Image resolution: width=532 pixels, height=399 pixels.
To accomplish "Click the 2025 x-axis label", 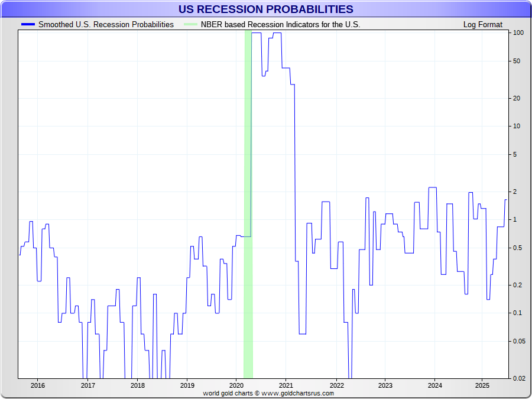I will click(x=482, y=385).
